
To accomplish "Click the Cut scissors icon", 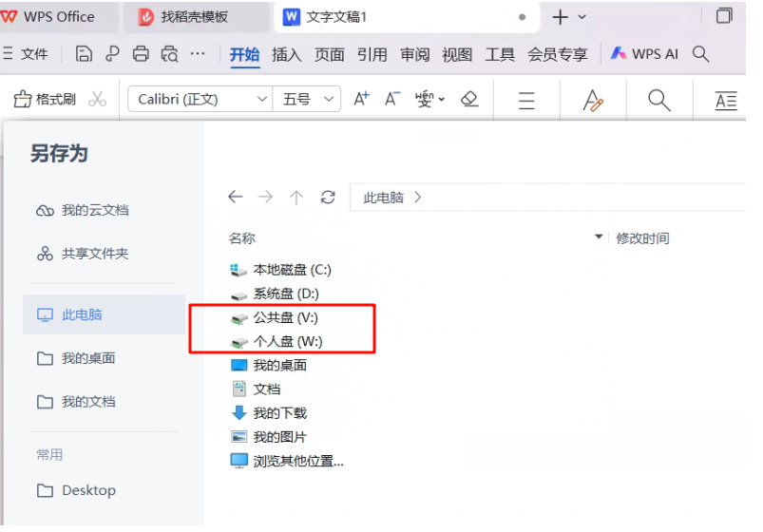I will coord(97,100).
